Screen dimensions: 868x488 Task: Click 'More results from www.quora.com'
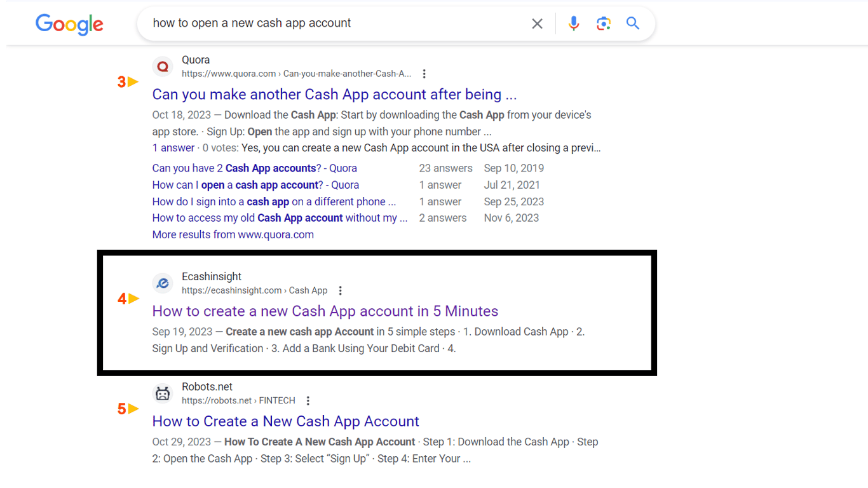[x=233, y=234]
